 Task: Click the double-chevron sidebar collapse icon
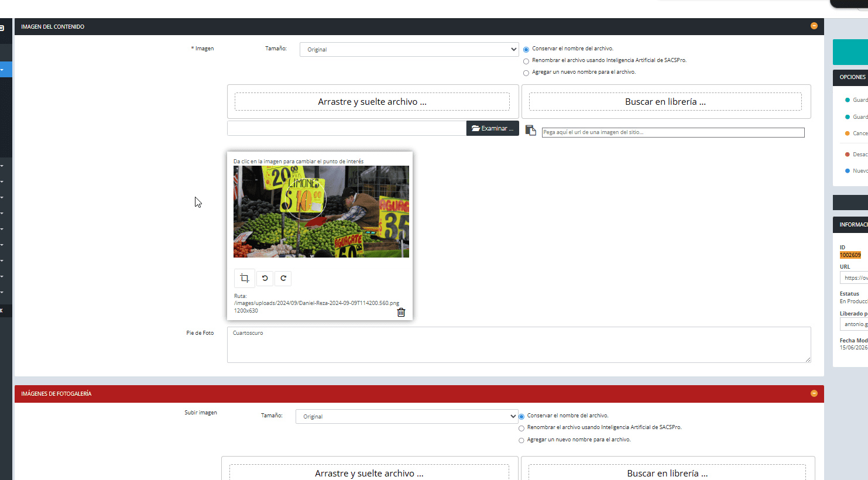pyautogui.click(x=2, y=310)
